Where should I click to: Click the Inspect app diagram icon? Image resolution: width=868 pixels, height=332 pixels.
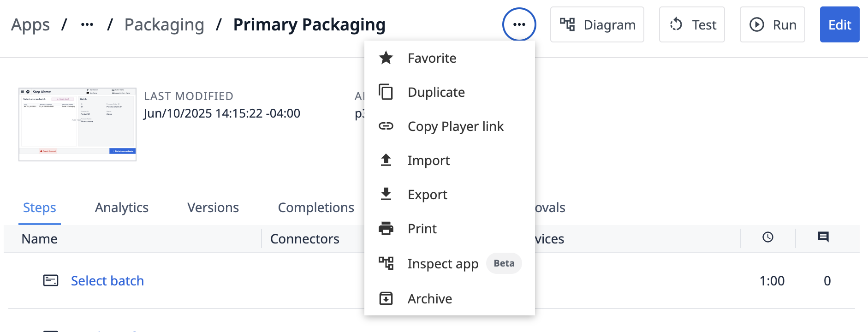pyautogui.click(x=386, y=263)
